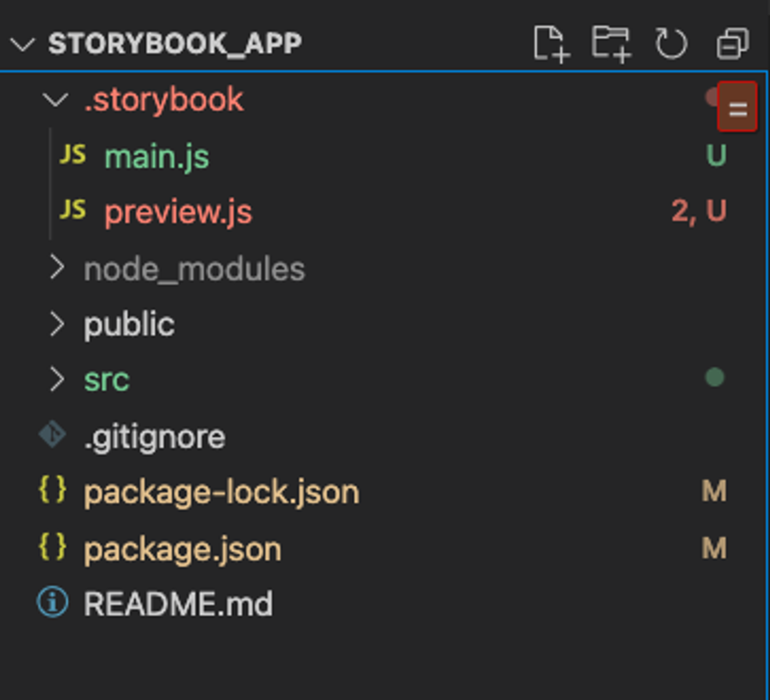Click the git icon beside .gitignore
This screenshot has height=700, width=770.
coord(53,434)
